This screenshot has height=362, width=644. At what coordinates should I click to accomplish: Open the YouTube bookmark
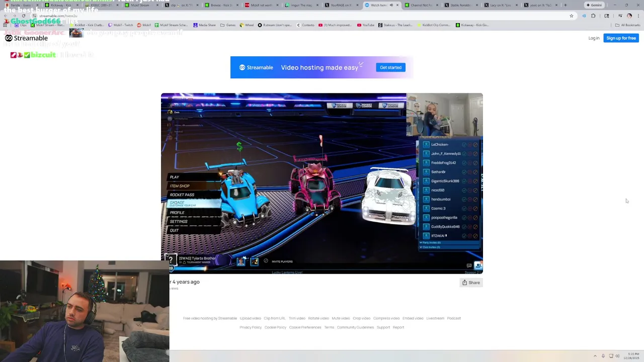coord(366,25)
